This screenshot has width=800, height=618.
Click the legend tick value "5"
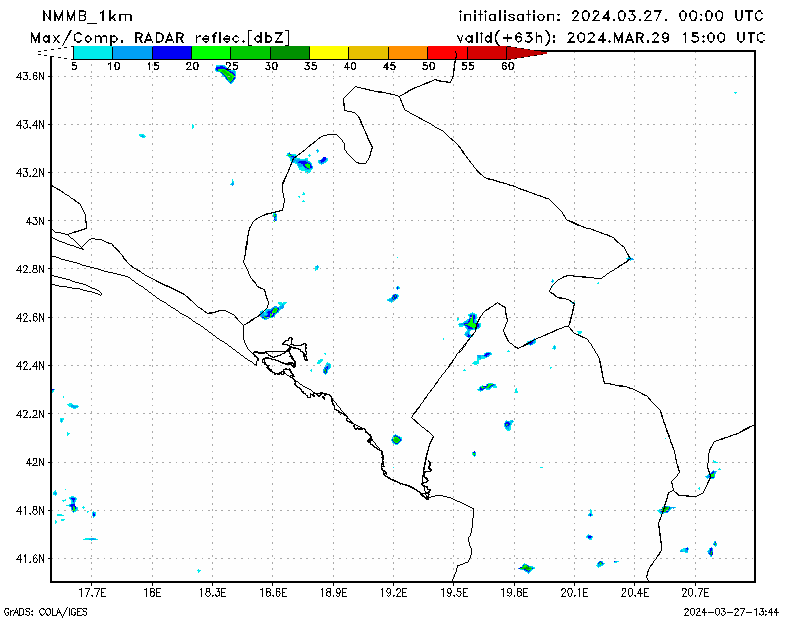(x=74, y=66)
